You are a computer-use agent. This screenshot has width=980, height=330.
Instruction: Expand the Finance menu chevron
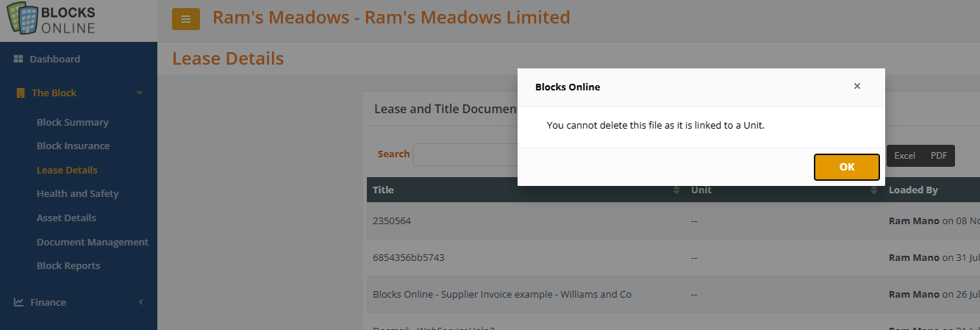tap(140, 302)
